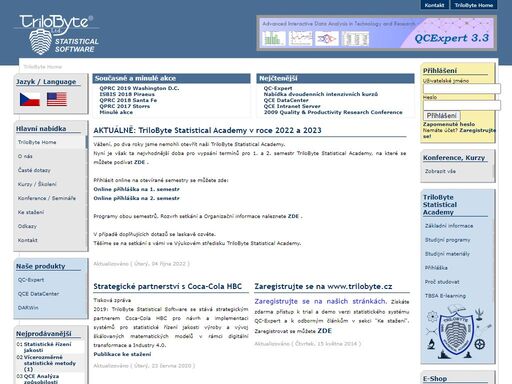Open 2009 Quality & Productivity Research Conference

tap(333, 112)
